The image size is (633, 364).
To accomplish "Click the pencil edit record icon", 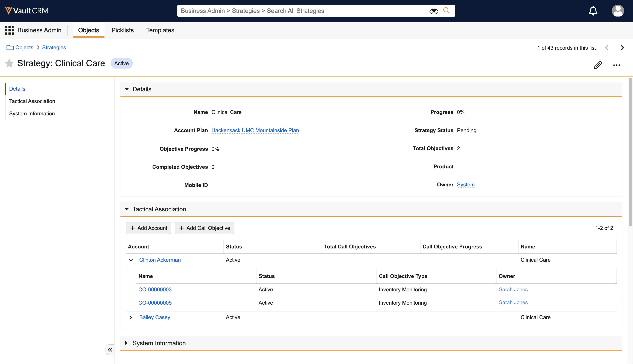I will point(598,65).
